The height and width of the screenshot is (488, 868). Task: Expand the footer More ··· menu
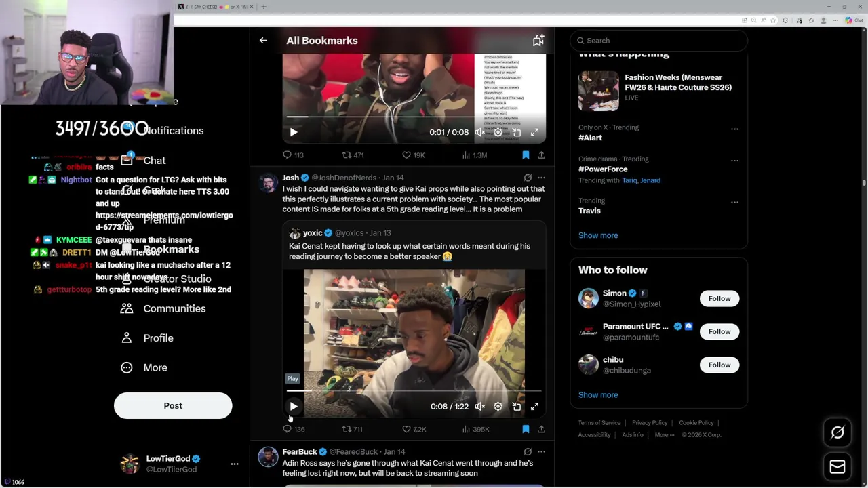[665, 435]
